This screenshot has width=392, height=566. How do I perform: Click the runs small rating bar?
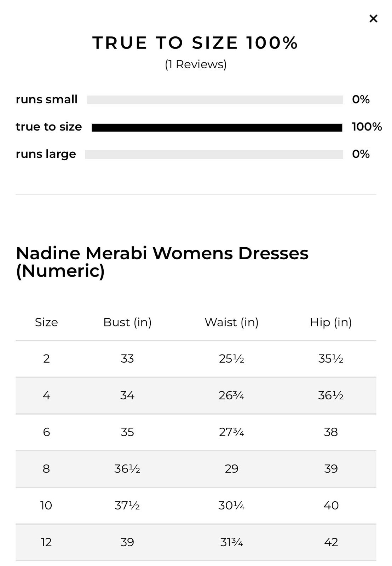point(215,100)
